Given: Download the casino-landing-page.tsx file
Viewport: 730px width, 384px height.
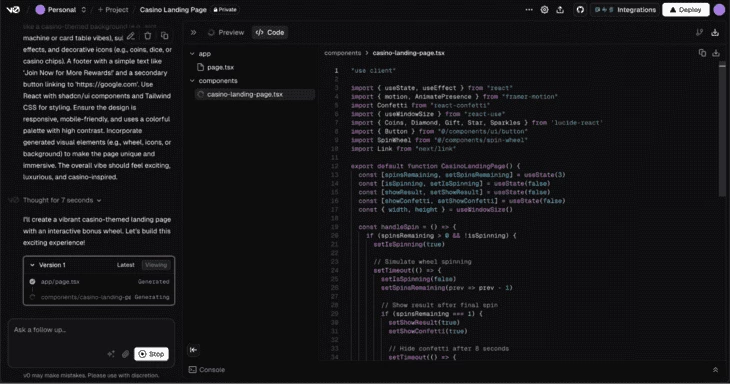Looking at the screenshot, I should [x=716, y=53].
